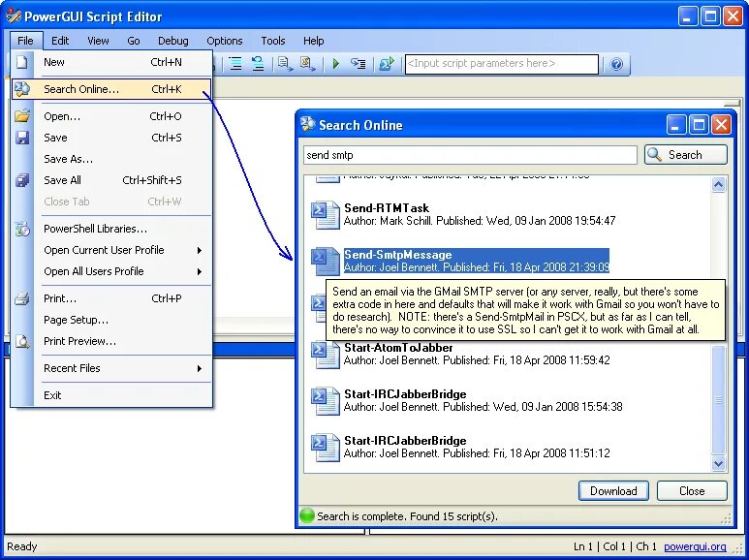The height and width of the screenshot is (560, 749).
Task: Click the results list scrollbar thumb
Action: click(x=718, y=399)
